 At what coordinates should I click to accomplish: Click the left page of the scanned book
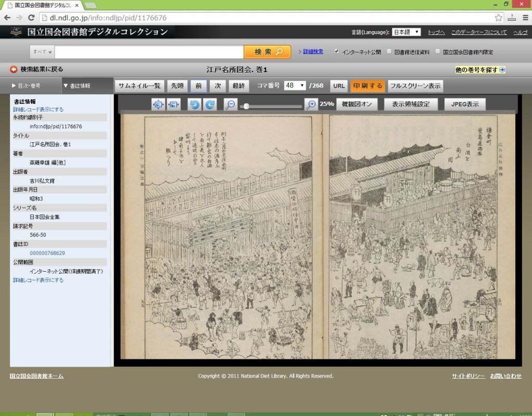(221, 237)
